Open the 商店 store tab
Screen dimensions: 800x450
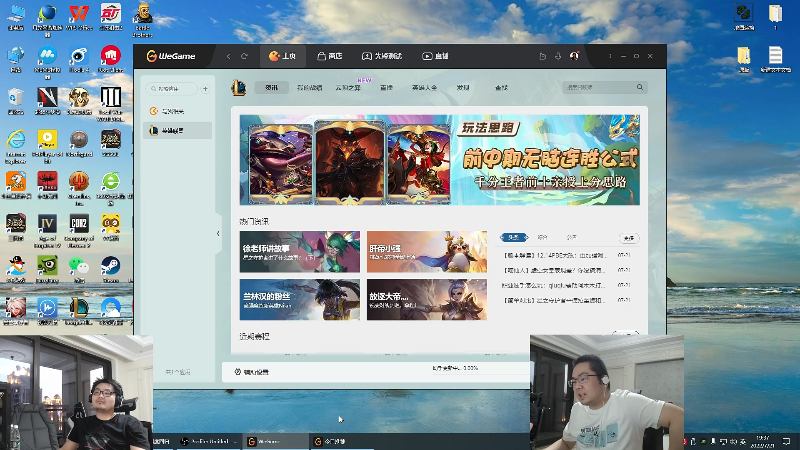[x=330, y=56]
